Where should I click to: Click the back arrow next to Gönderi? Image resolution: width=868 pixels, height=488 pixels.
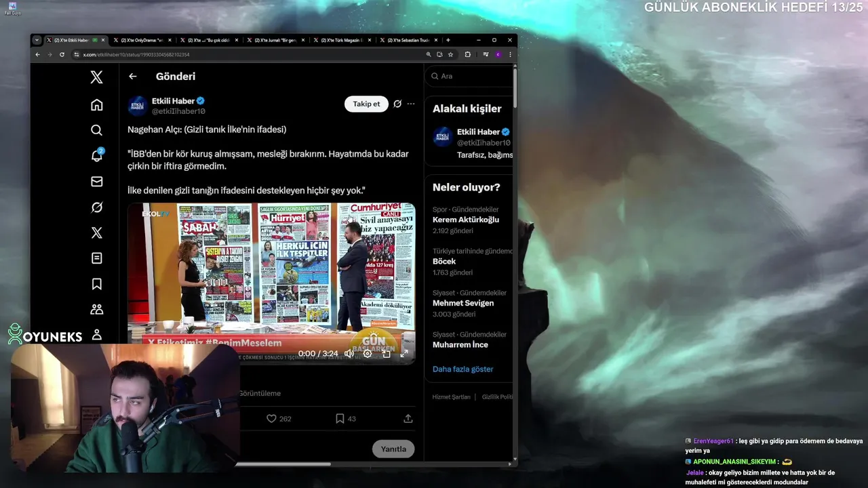coord(132,77)
